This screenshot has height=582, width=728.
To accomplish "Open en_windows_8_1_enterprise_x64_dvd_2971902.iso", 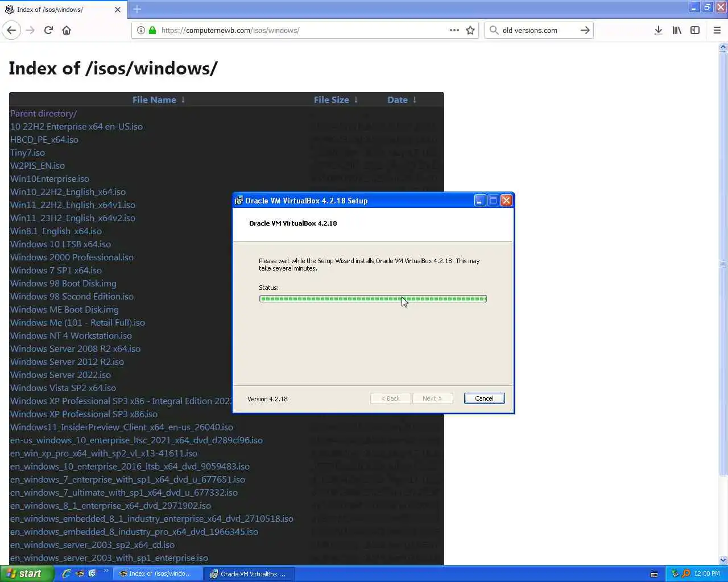I will point(110,505).
